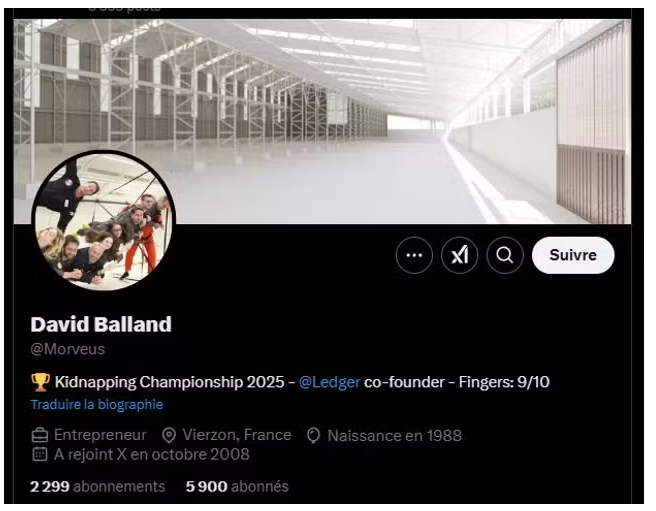Click the @Ledger mention link
656x511 pixels.
pos(330,382)
